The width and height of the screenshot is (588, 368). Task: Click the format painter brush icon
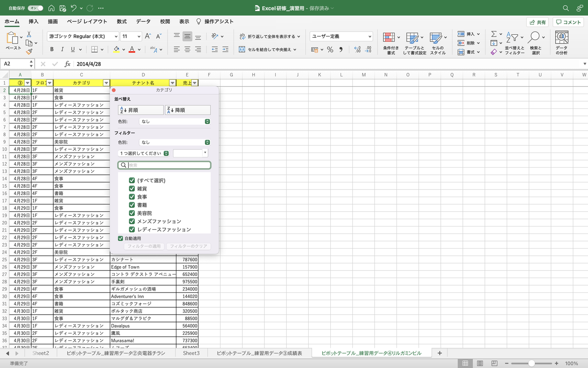(29, 52)
